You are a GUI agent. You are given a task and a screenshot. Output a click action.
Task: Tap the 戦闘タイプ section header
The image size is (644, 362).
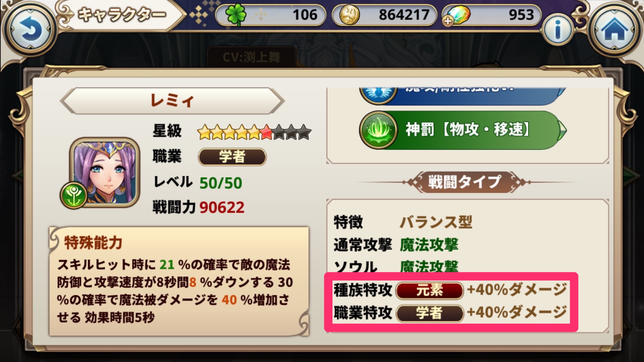pyautogui.click(x=464, y=182)
